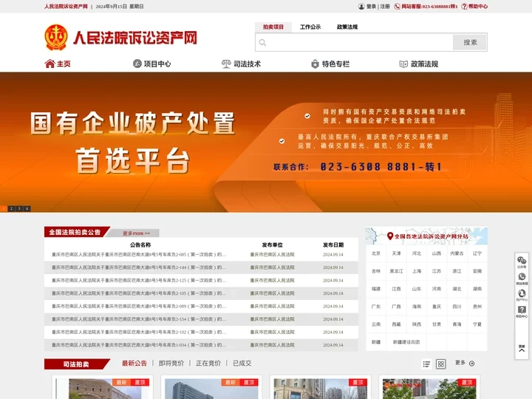Click 注册 register link

tap(385, 7)
